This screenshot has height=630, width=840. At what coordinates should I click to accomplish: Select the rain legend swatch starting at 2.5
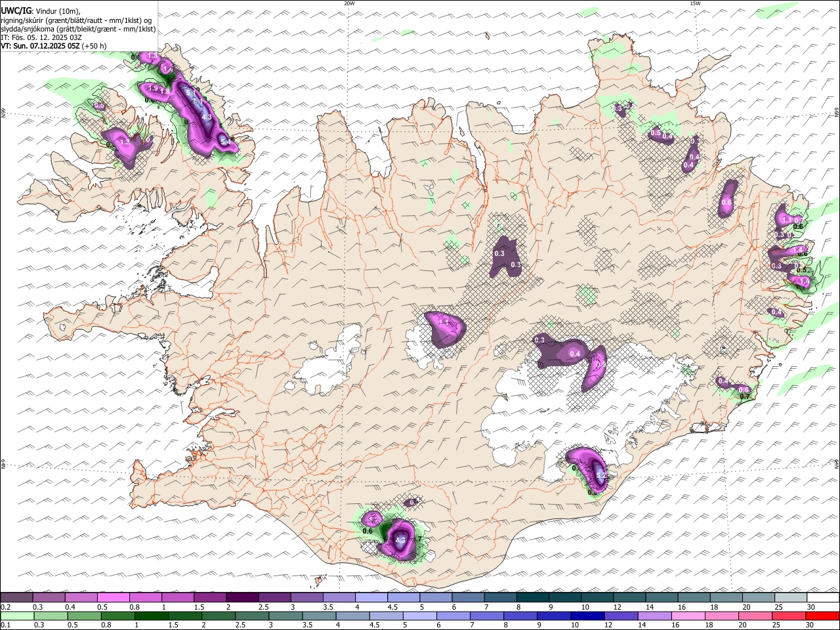(252, 616)
